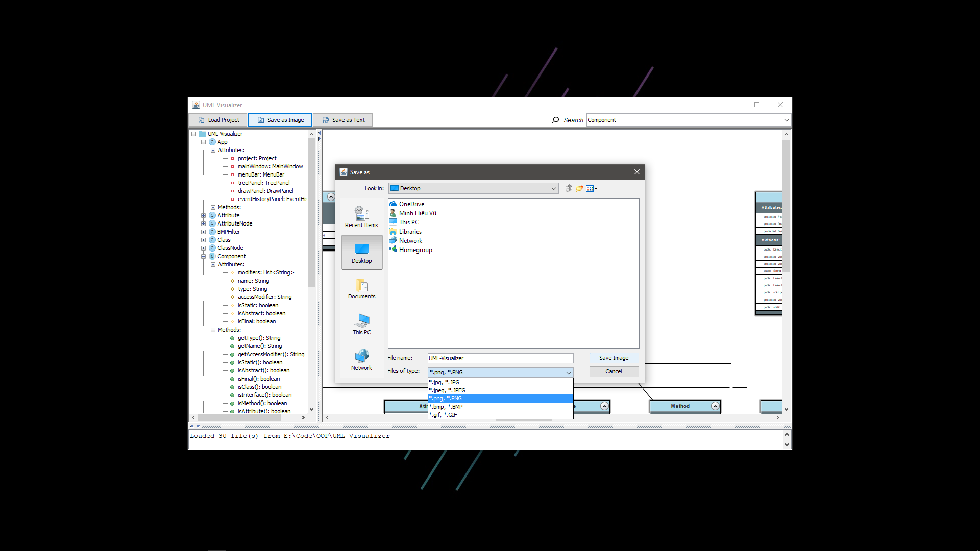Image resolution: width=980 pixels, height=551 pixels.
Task: Select the *.gif, *.GIF file type option
Action: click(x=500, y=415)
